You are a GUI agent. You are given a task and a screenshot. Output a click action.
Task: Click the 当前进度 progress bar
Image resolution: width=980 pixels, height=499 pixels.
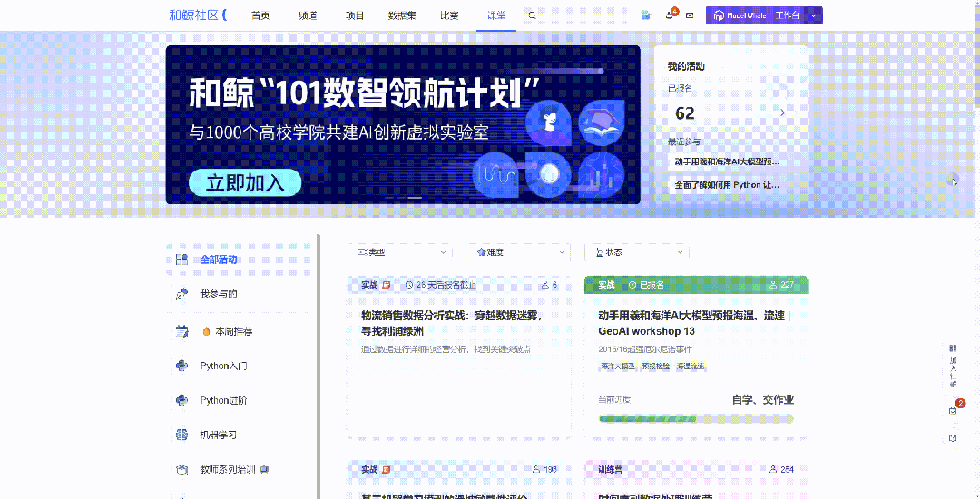click(x=696, y=418)
